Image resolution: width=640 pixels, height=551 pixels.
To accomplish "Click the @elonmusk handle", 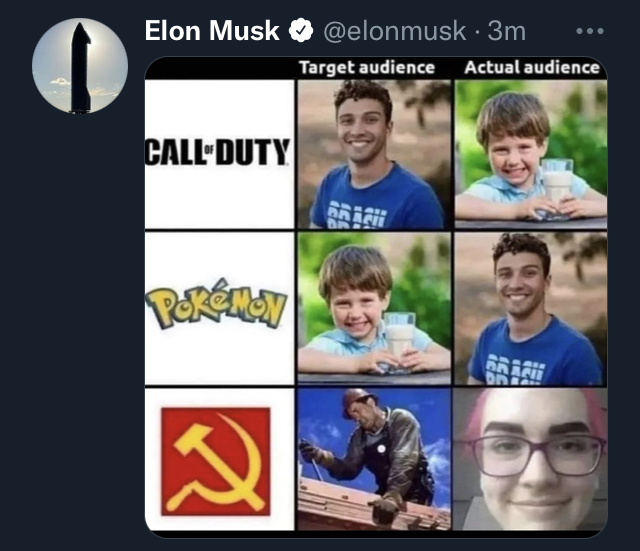I will tap(393, 31).
